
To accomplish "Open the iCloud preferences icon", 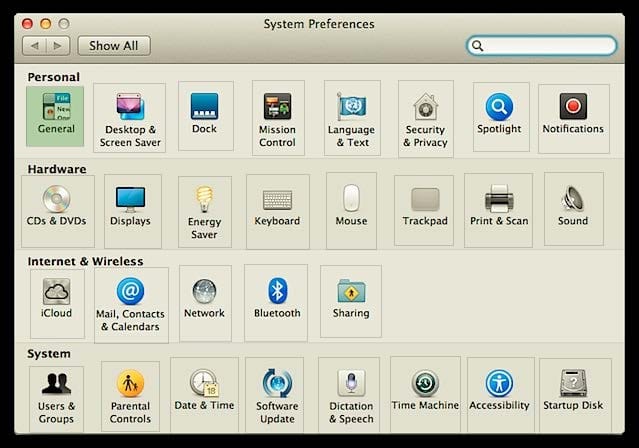I will click(57, 304).
